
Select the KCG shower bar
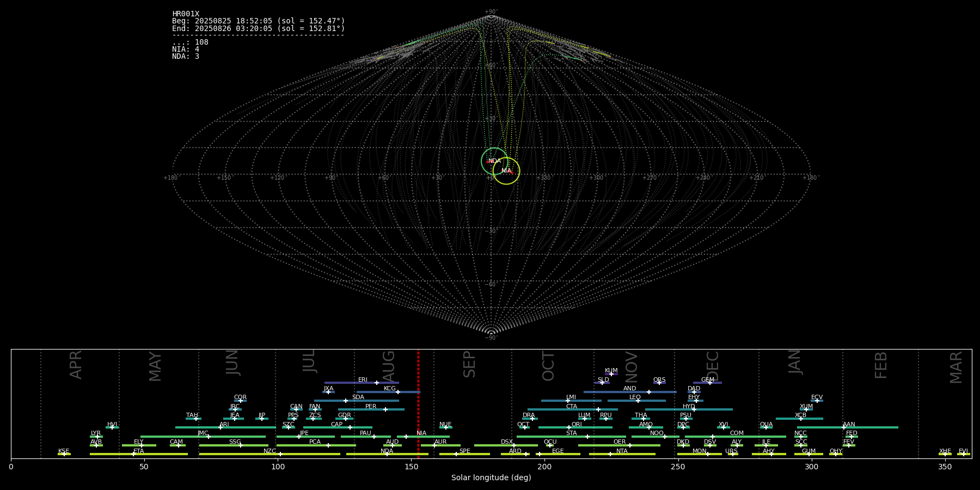pos(388,392)
